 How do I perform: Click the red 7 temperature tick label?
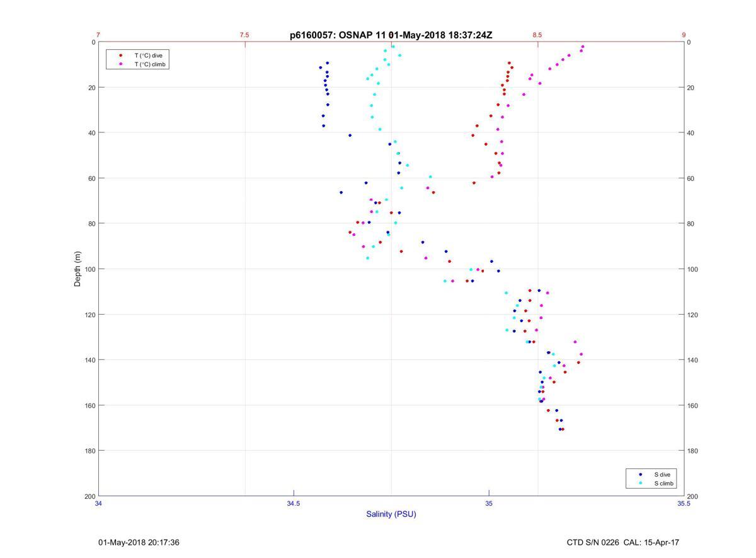(x=98, y=35)
